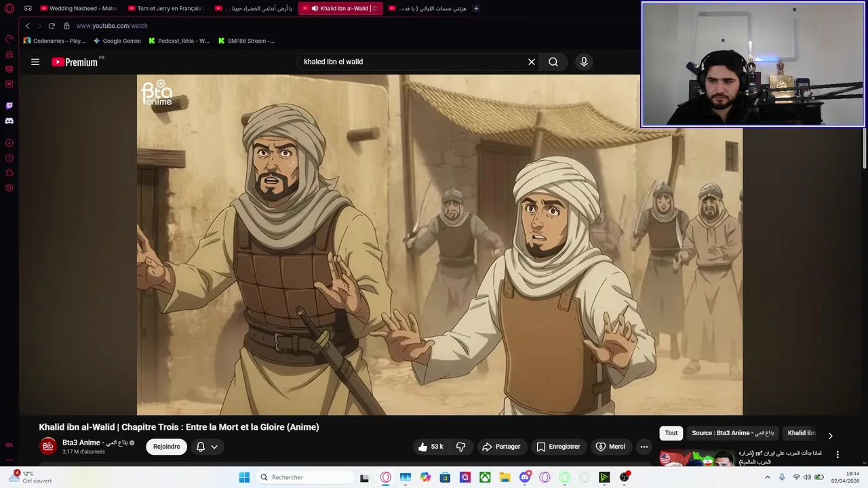Click the Partager share button
Viewport: 868px width, 488px height.
[501, 447]
